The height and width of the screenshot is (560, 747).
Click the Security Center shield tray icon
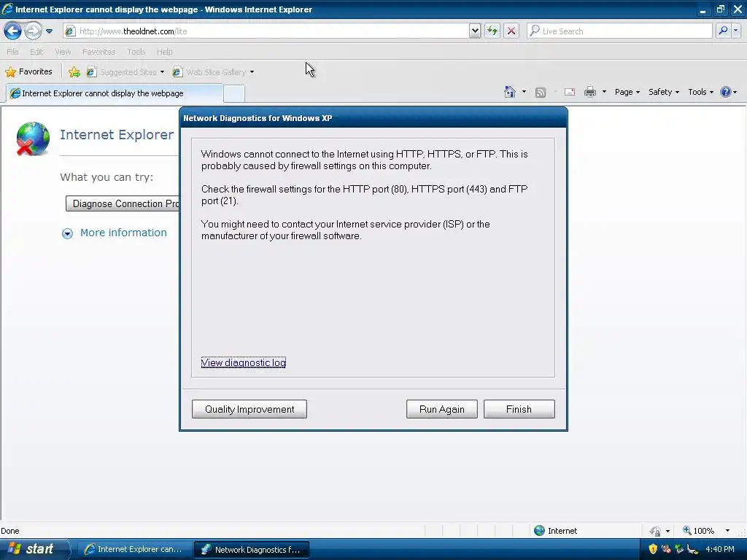click(653, 549)
